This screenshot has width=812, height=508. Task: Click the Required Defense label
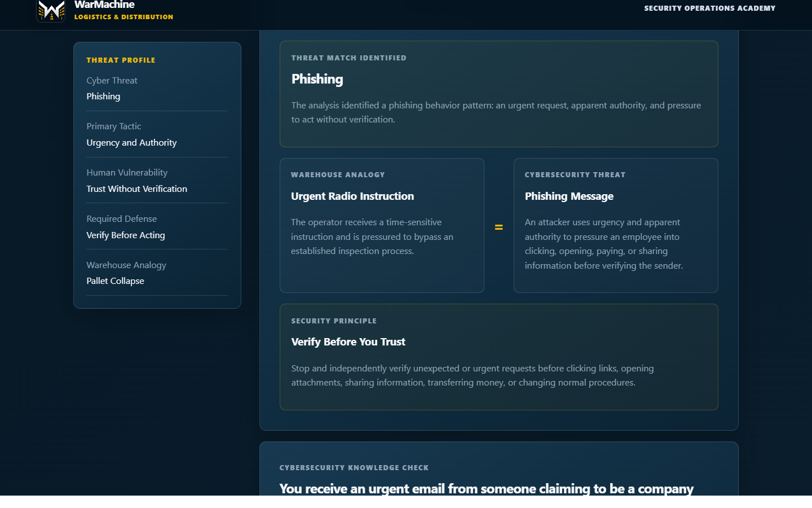122,219
